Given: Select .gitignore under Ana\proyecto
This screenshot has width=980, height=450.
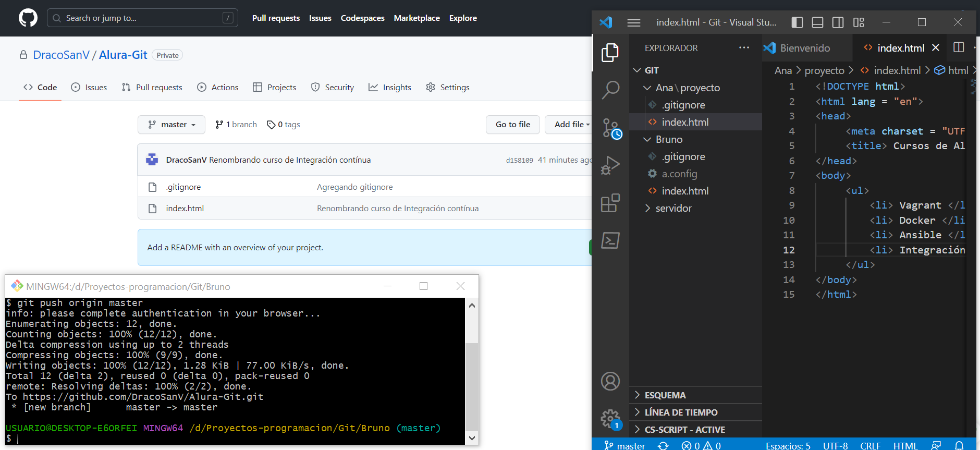Looking at the screenshot, I should (695, 105).
